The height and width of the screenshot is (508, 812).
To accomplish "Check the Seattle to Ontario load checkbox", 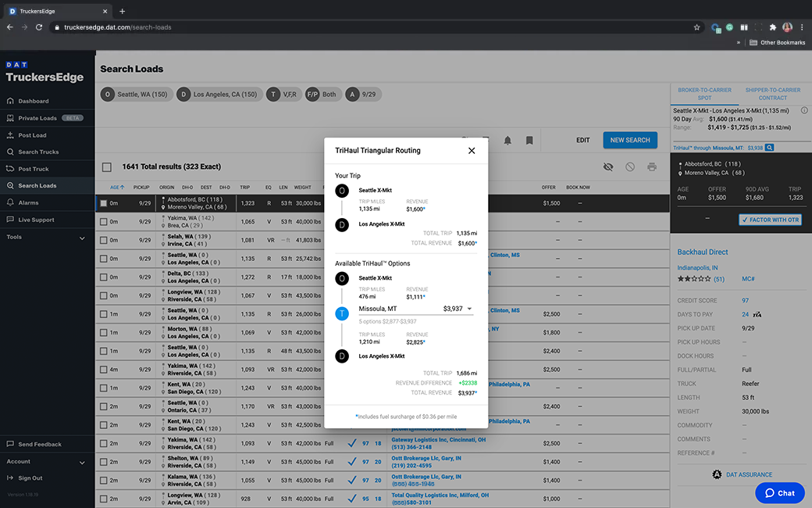I will (104, 406).
